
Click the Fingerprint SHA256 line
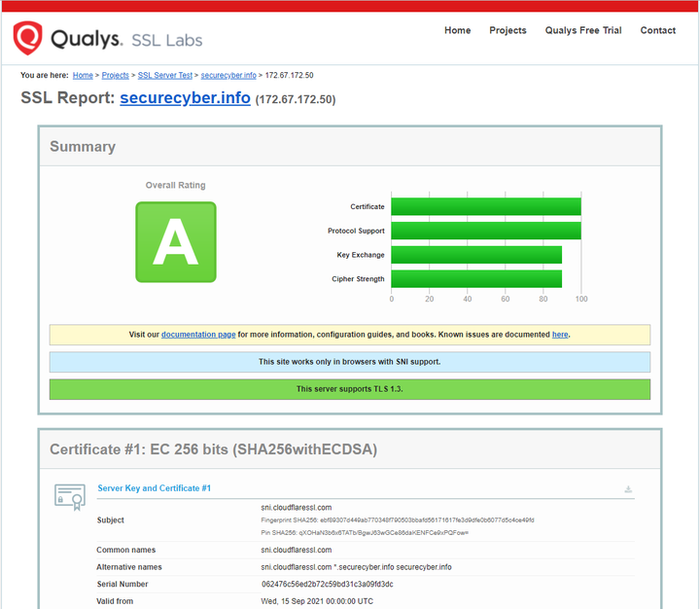[x=398, y=520]
